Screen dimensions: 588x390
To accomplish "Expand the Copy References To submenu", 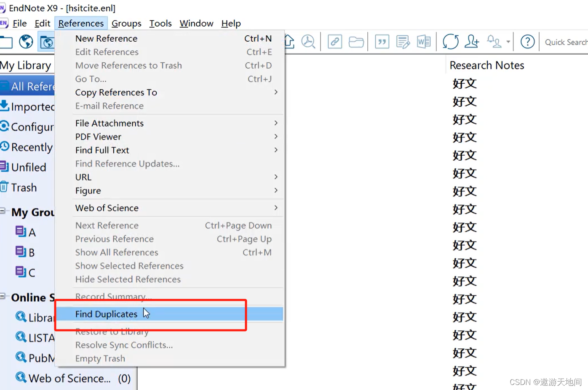I will [x=170, y=92].
